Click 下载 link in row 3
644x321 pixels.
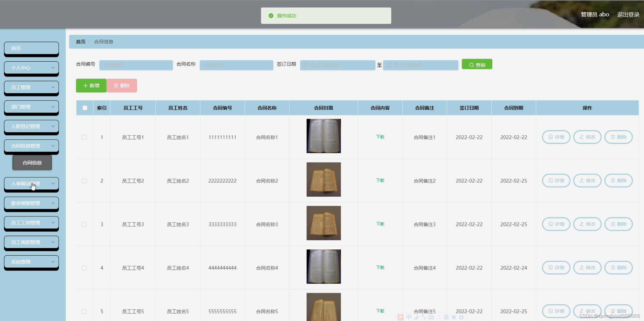tap(380, 224)
